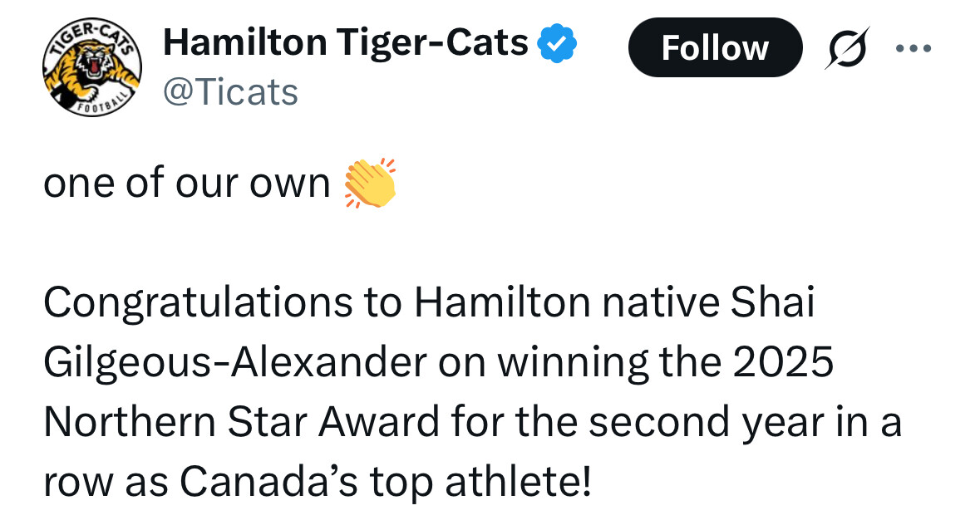Follow the Hamilton Tiger-Cats account

715,47
